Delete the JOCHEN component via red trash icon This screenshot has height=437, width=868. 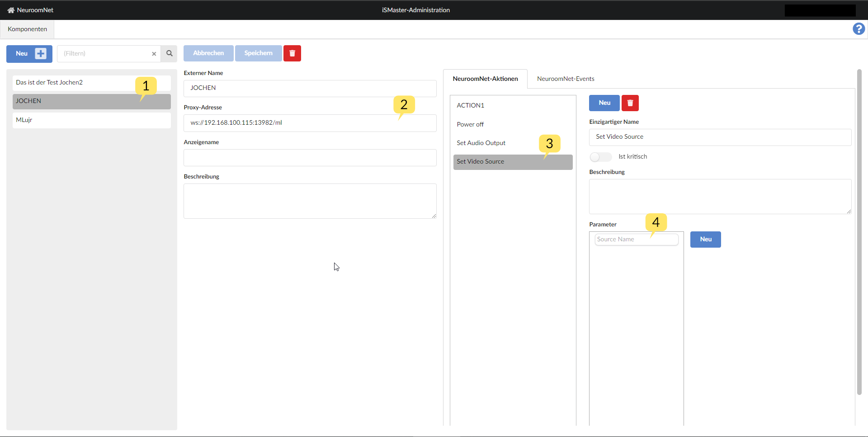coord(292,53)
